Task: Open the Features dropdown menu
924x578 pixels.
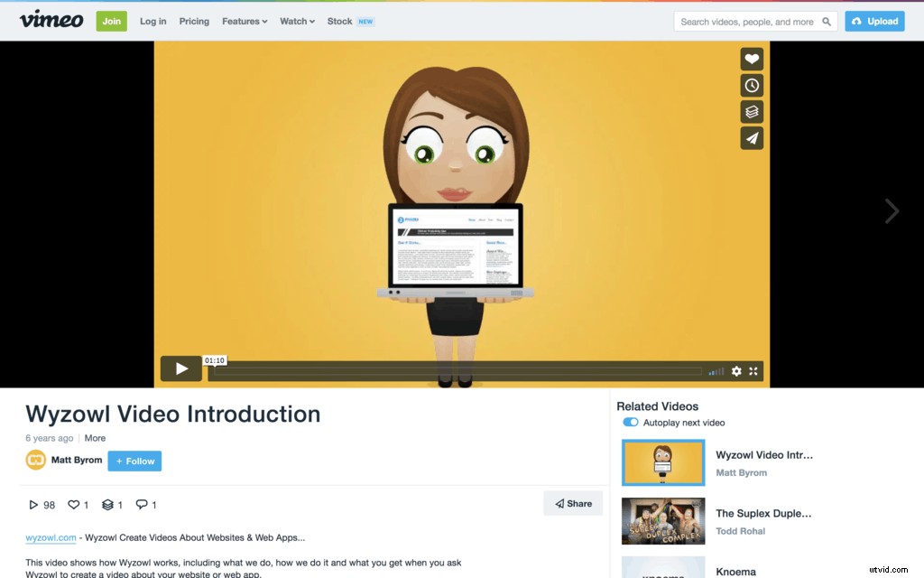Action: 243,21
